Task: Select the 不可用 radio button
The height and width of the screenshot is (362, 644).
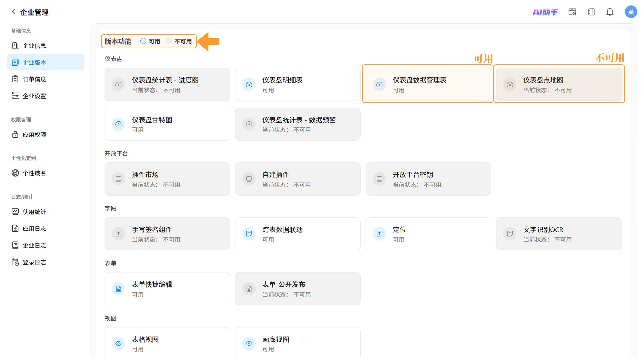Action: pos(169,41)
